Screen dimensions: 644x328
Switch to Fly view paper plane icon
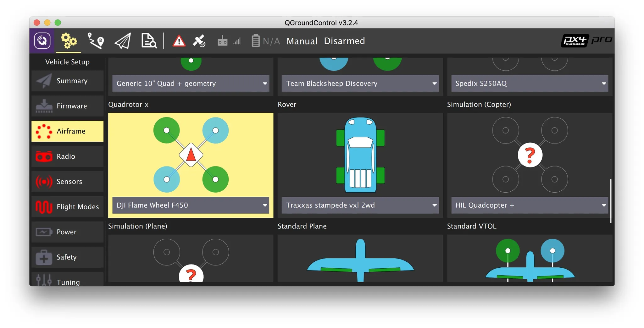coord(122,41)
